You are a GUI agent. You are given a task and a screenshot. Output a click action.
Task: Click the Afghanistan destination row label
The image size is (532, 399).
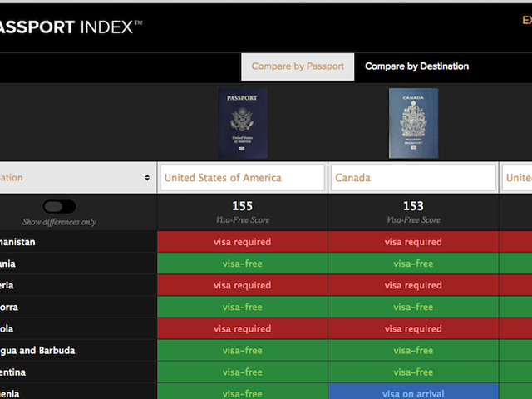pos(17,242)
